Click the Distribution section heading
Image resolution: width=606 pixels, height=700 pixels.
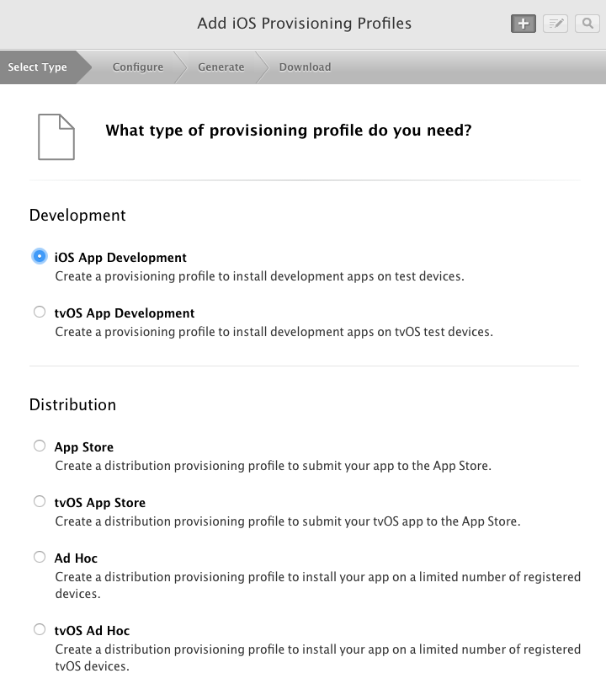click(73, 404)
